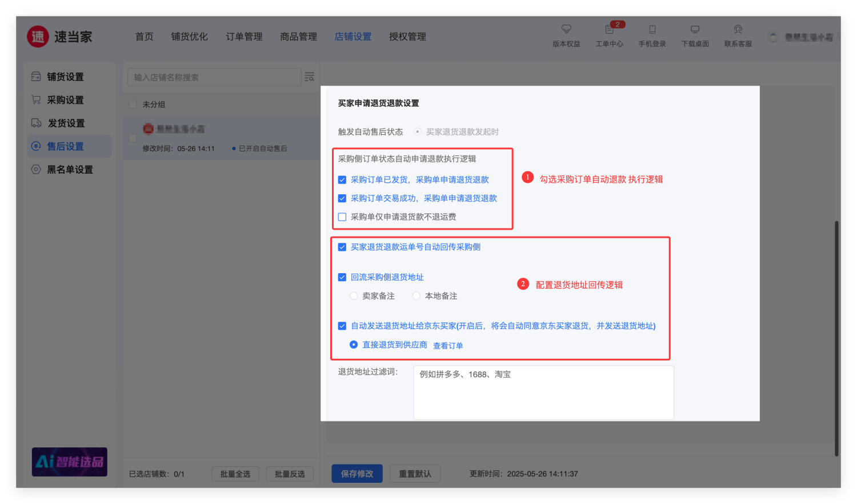The height and width of the screenshot is (504, 857).
Task: Uncheck 采购订单已发货 refund checkbox
Action: [x=342, y=180]
